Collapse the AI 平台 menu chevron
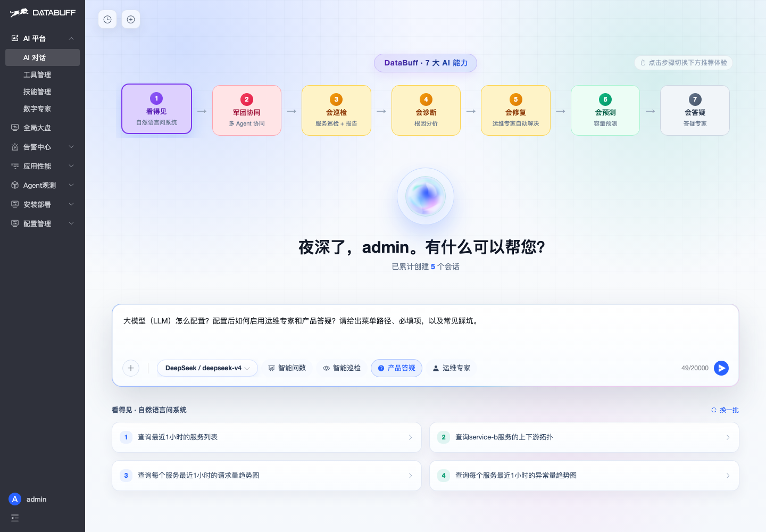This screenshot has height=532, width=766. (71, 38)
